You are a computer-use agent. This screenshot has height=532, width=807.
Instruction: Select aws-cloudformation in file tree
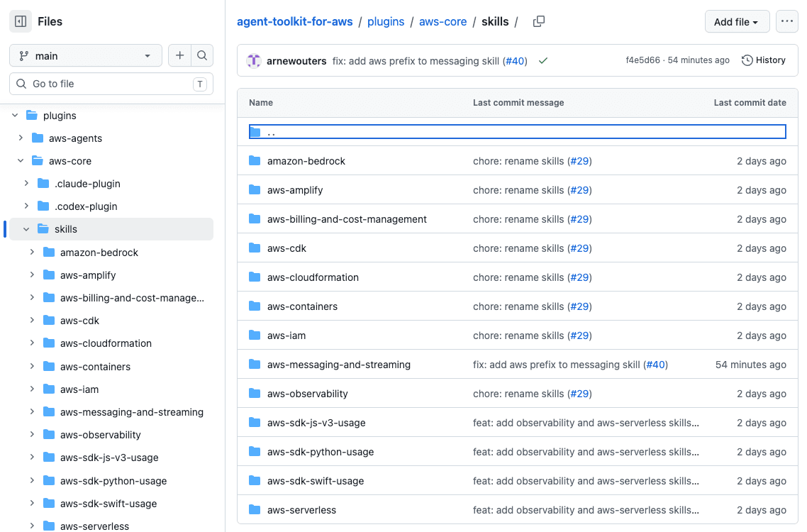(106, 343)
